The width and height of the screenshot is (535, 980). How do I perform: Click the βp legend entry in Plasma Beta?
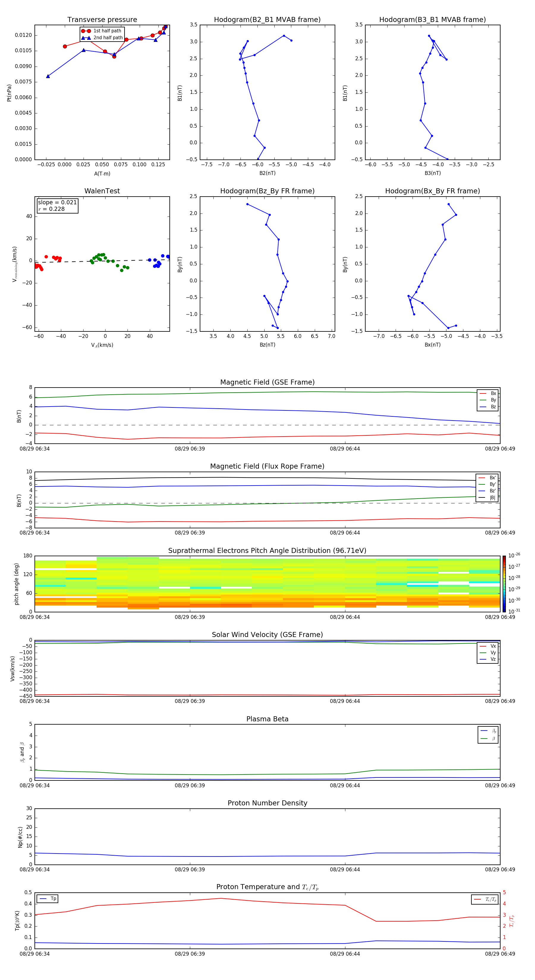(x=488, y=731)
